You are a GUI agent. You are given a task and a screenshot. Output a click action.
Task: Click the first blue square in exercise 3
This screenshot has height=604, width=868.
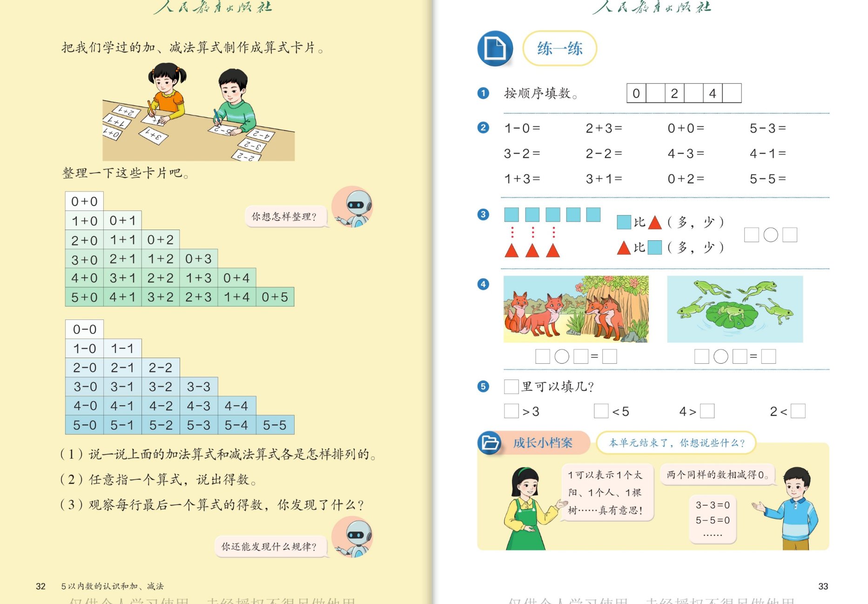(x=511, y=214)
